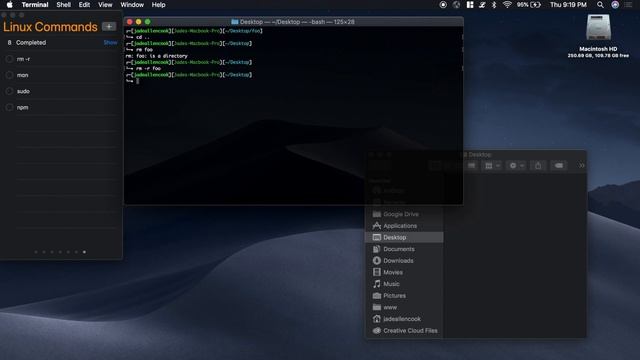The height and width of the screenshot is (360, 640).
Task: Open the Shell menu
Action: (x=63, y=5)
